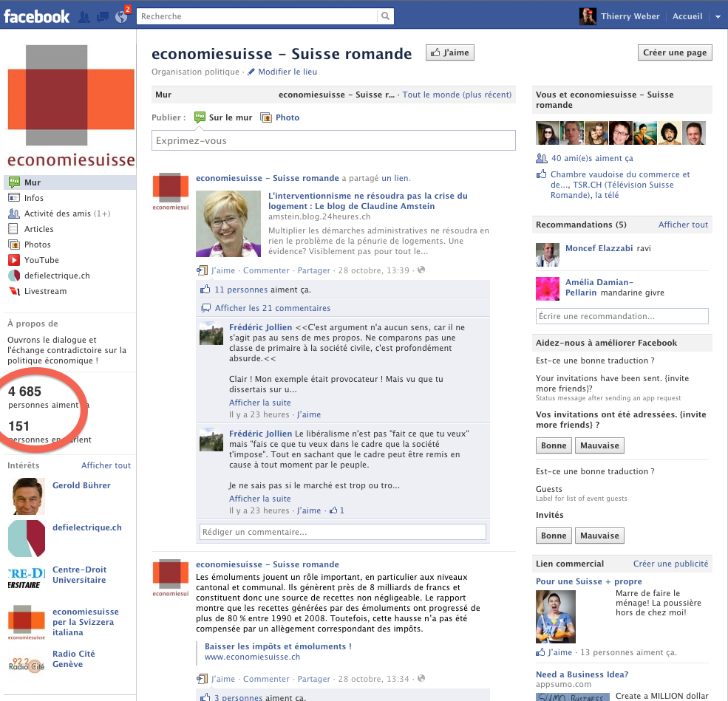Focus the Recherche search field
Screen dimensions: 728x701
[258, 16]
